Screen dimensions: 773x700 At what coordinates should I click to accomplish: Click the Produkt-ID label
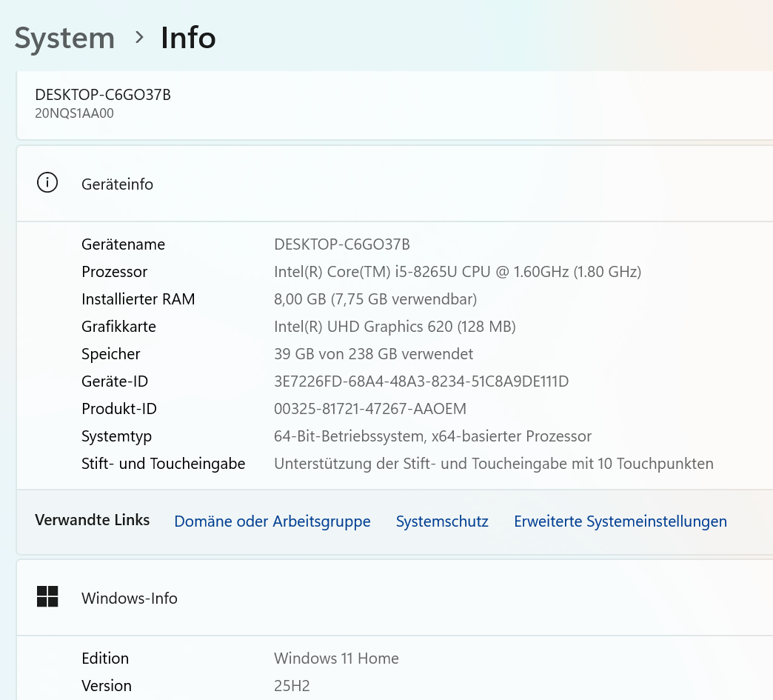118,409
